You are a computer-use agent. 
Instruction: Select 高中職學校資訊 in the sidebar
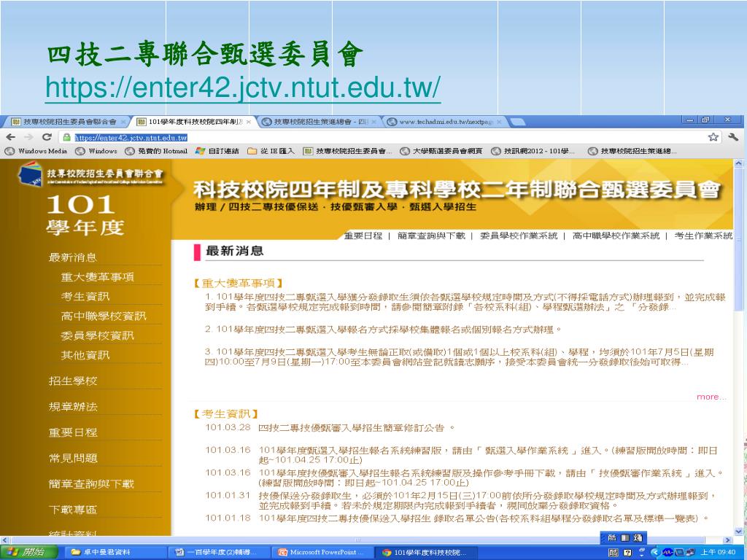(104, 316)
